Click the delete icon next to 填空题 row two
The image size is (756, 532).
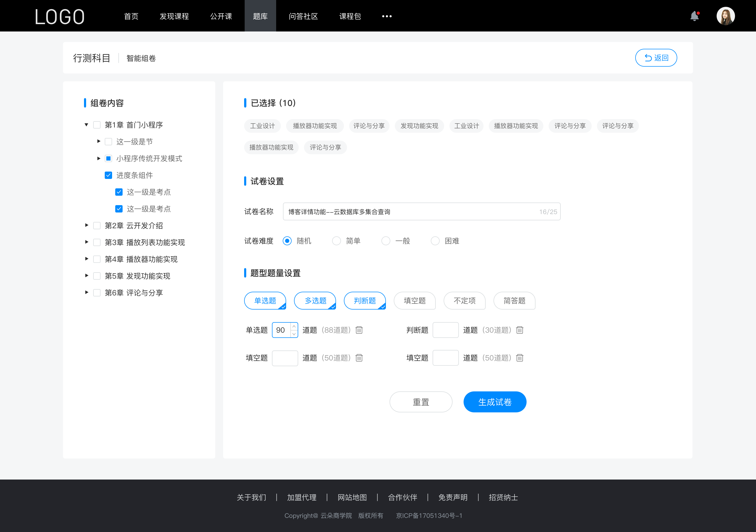point(519,358)
